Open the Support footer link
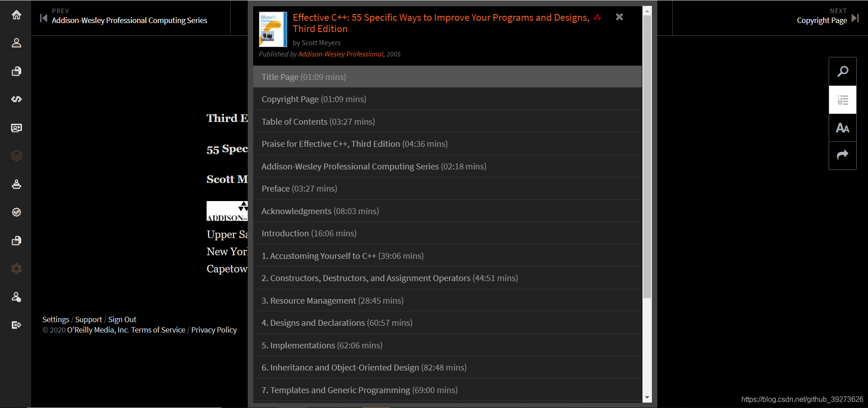The image size is (868, 408). pos(89,319)
